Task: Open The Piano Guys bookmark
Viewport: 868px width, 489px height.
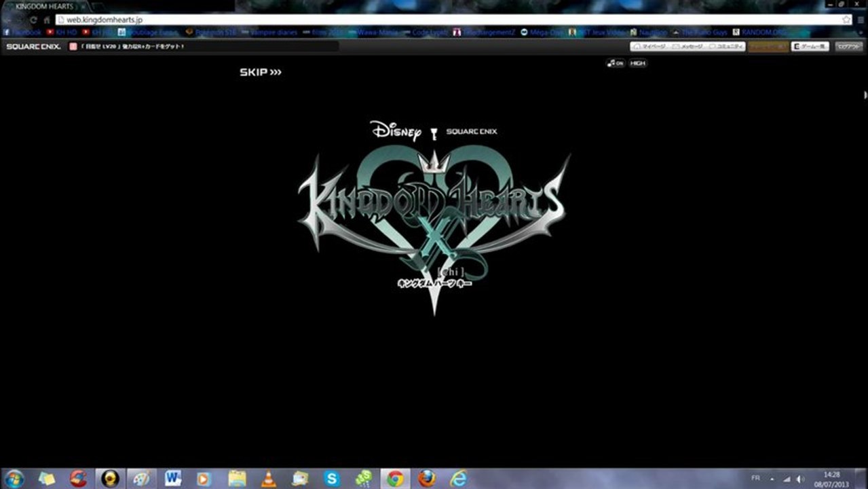Action: (x=699, y=32)
